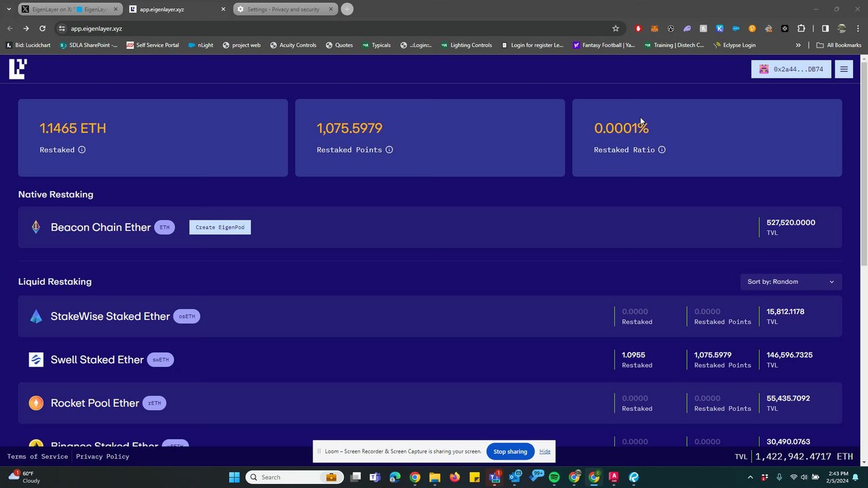Open the orange circle extension icon
Image resolution: width=868 pixels, height=488 pixels.
click(752, 28)
